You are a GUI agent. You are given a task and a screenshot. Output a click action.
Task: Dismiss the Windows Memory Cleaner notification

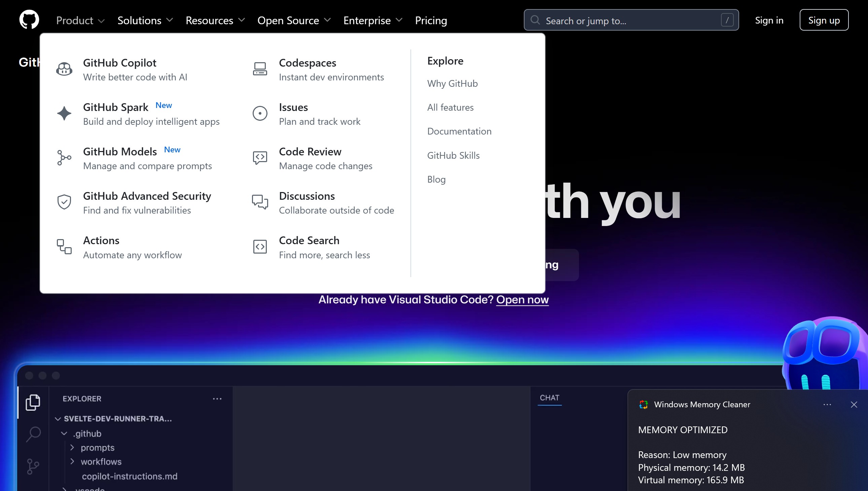pyautogui.click(x=854, y=405)
